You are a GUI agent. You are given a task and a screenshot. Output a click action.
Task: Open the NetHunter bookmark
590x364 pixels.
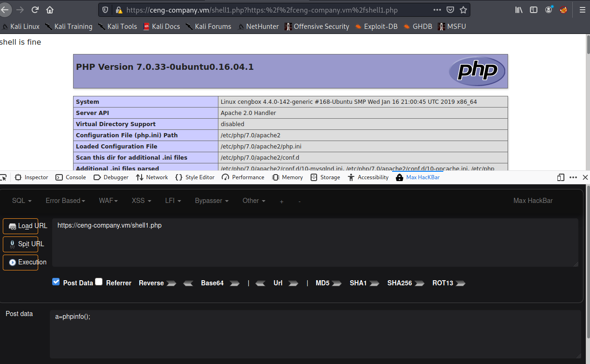coord(258,27)
